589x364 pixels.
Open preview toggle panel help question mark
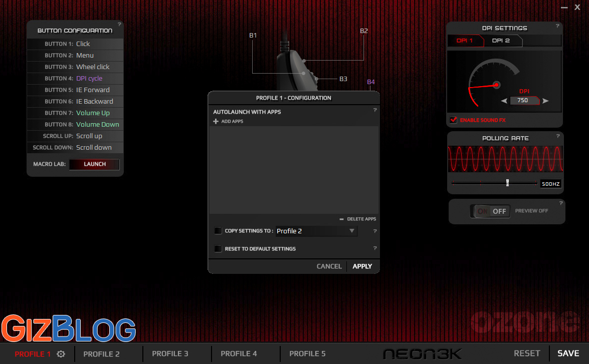[x=561, y=203]
